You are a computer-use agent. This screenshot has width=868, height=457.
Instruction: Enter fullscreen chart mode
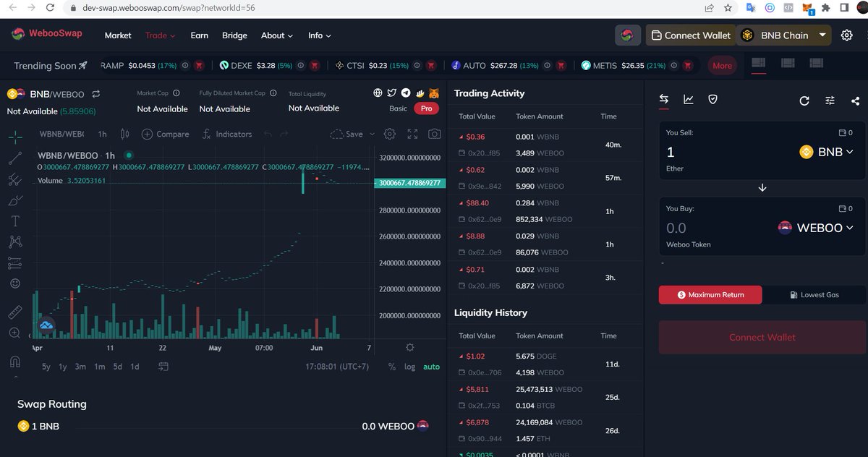(412, 134)
